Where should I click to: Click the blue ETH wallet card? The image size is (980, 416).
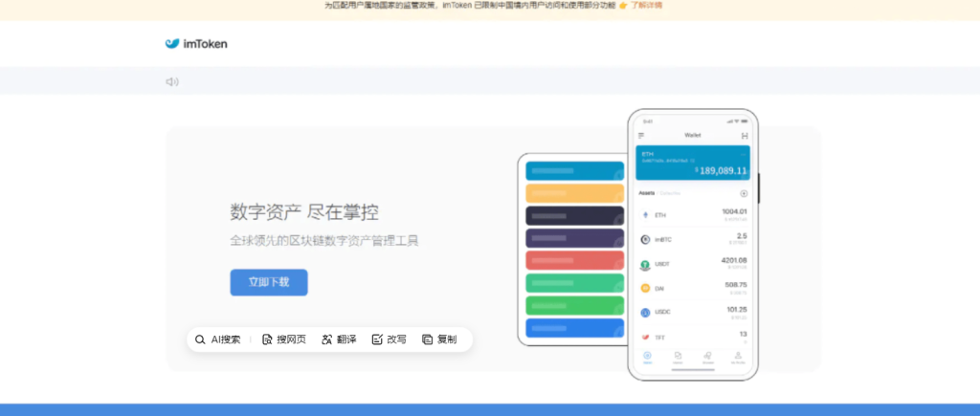click(x=693, y=163)
